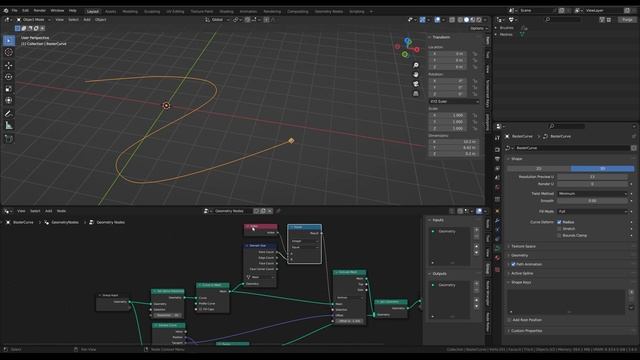Open the Fill Mode dropdown
This screenshot has width=640, height=360.
pyautogui.click(x=592, y=211)
